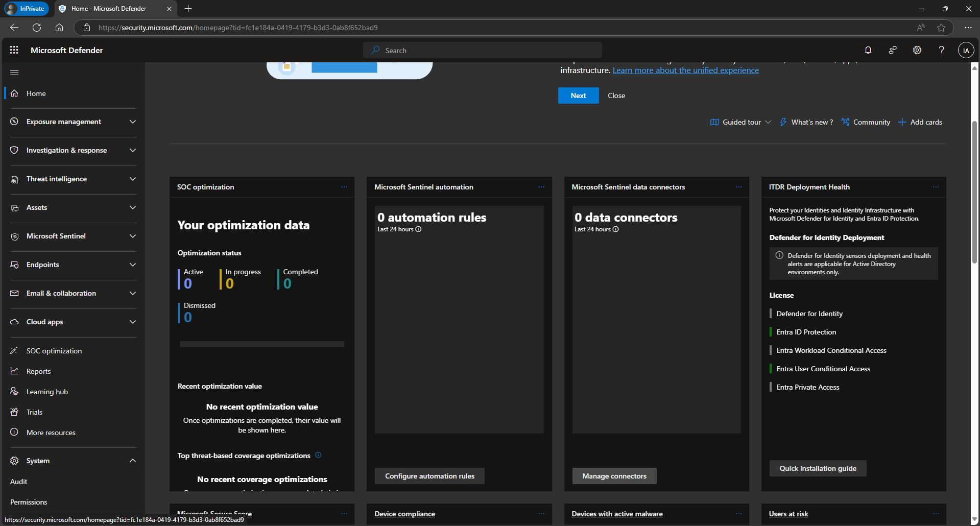Open What's new ? link

(806, 122)
